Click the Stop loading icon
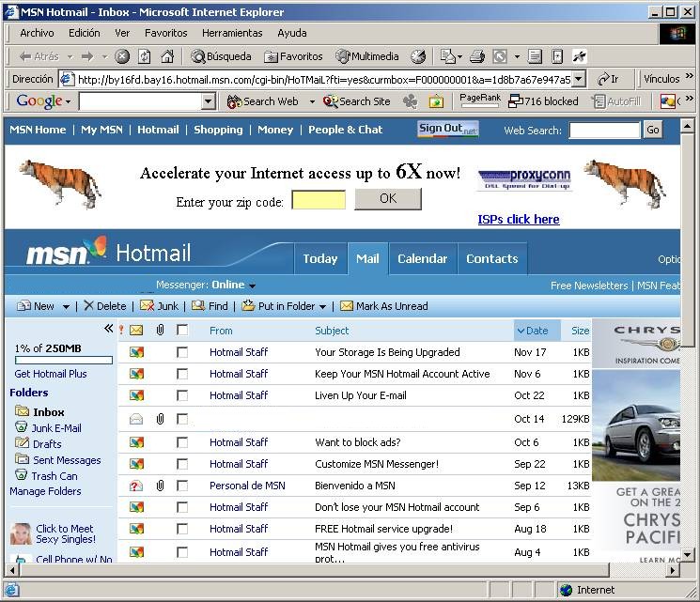The image size is (700, 602). tap(122, 56)
